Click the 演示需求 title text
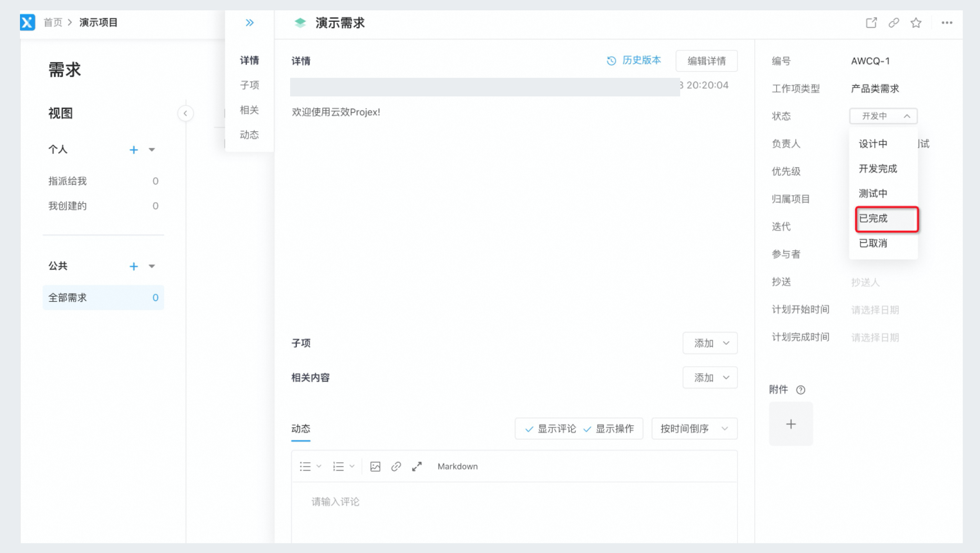980x553 pixels. pos(340,23)
